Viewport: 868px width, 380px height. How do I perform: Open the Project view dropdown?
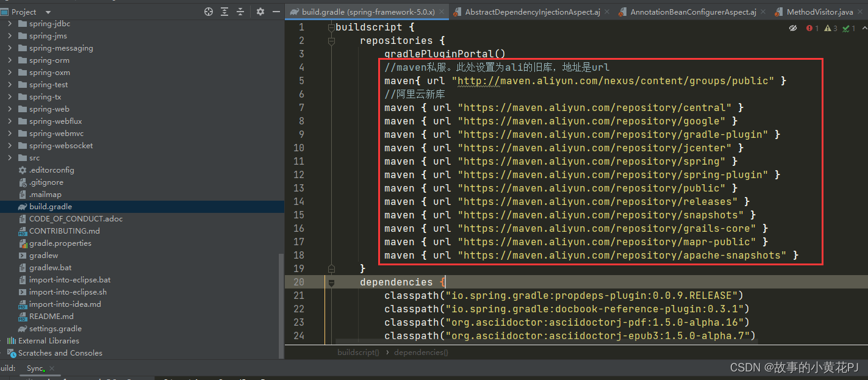tap(48, 12)
